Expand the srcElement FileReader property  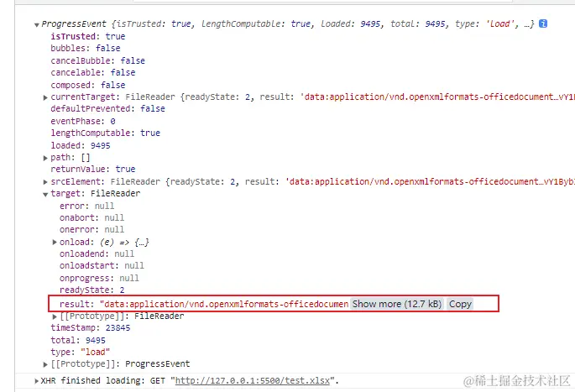[x=45, y=182]
